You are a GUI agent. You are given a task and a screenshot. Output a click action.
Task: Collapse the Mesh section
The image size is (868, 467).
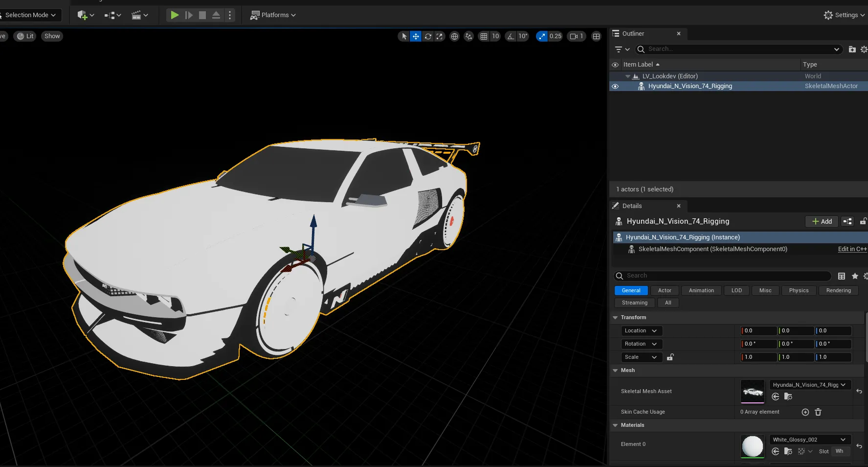click(x=615, y=371)
